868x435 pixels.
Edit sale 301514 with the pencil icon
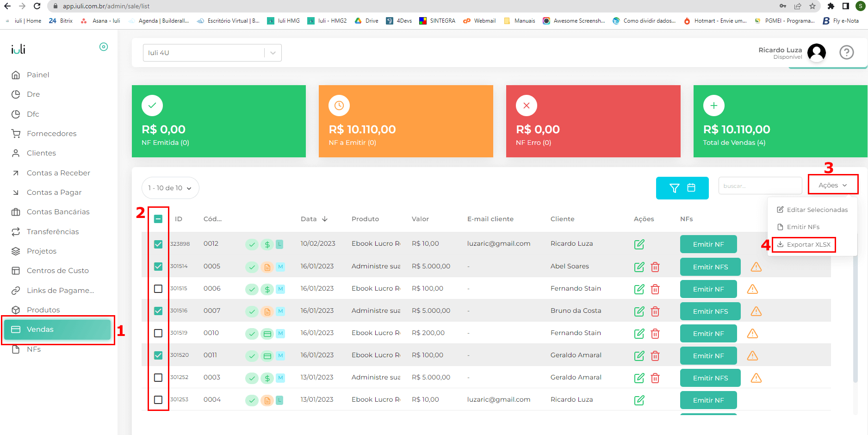coord(639,267)
